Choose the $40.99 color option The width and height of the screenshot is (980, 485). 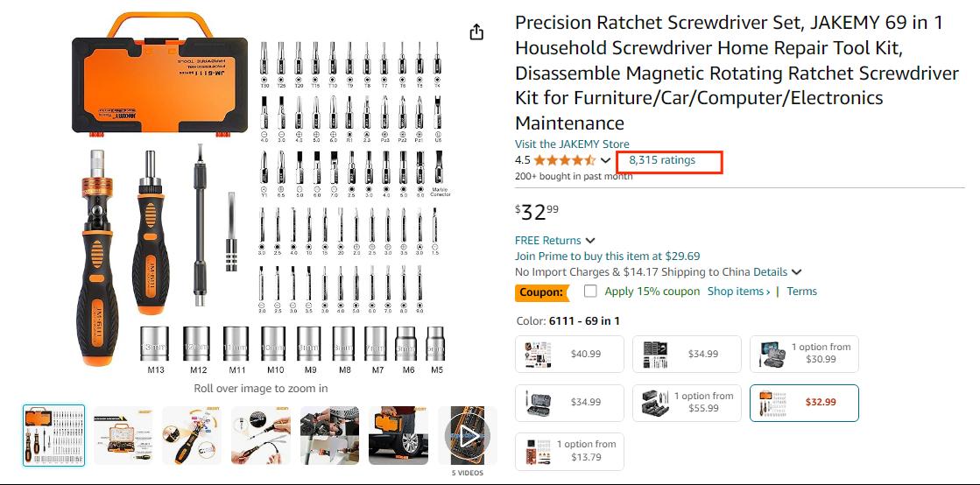pyautogui.click(x=570, y=355)
